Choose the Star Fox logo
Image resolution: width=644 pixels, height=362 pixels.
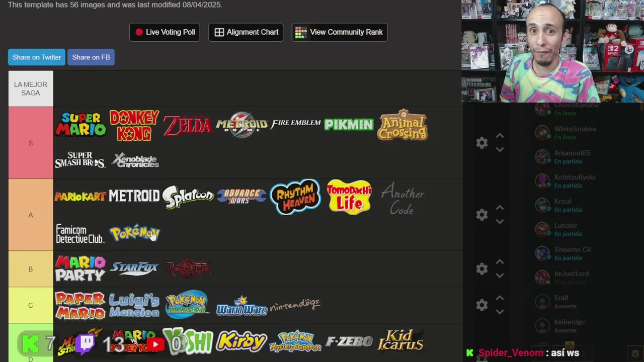134,268
